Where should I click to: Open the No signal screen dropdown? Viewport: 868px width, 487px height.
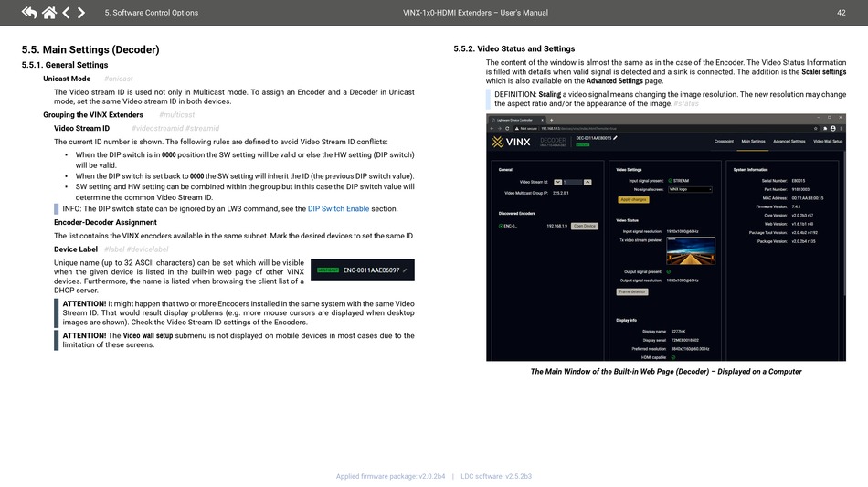(690, 189)
